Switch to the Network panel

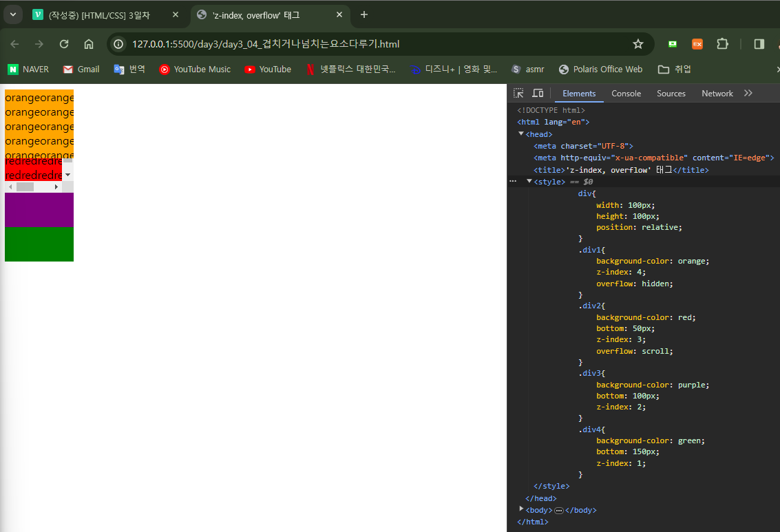point(717,94)
